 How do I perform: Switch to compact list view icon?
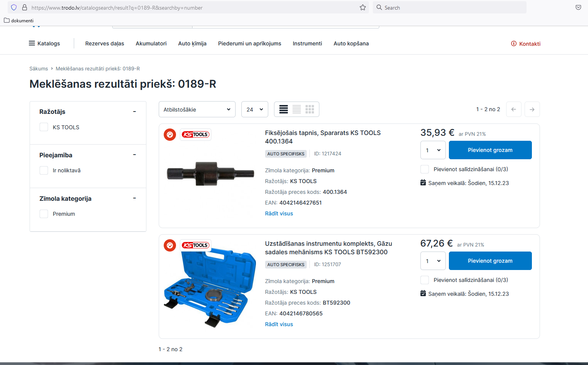pos(297,109)
